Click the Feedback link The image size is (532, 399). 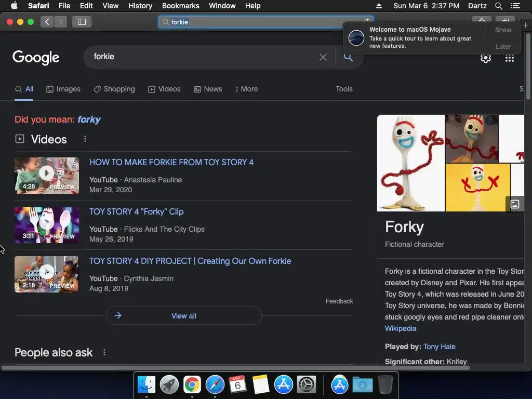(339, 301)
